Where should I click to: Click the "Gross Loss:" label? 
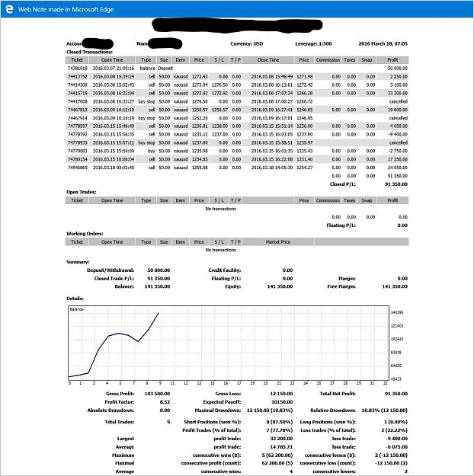(x=228, y=394)
